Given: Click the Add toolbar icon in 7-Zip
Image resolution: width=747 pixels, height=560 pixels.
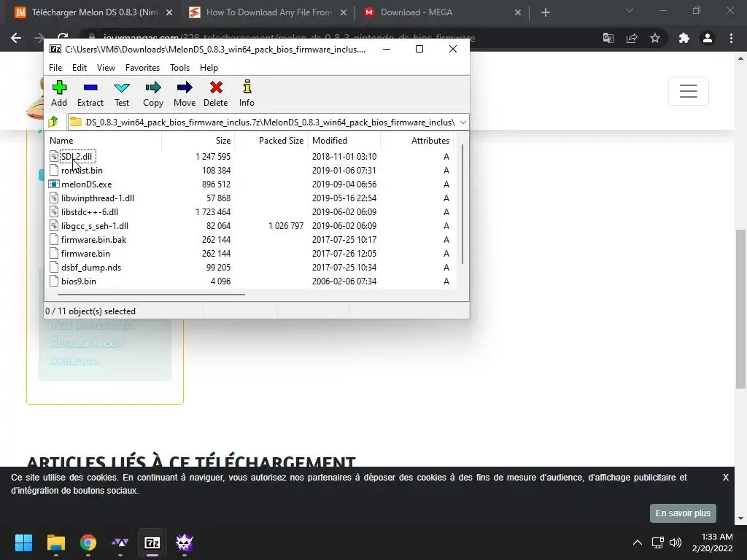Looking at the screenshot, I should (59, 93).
